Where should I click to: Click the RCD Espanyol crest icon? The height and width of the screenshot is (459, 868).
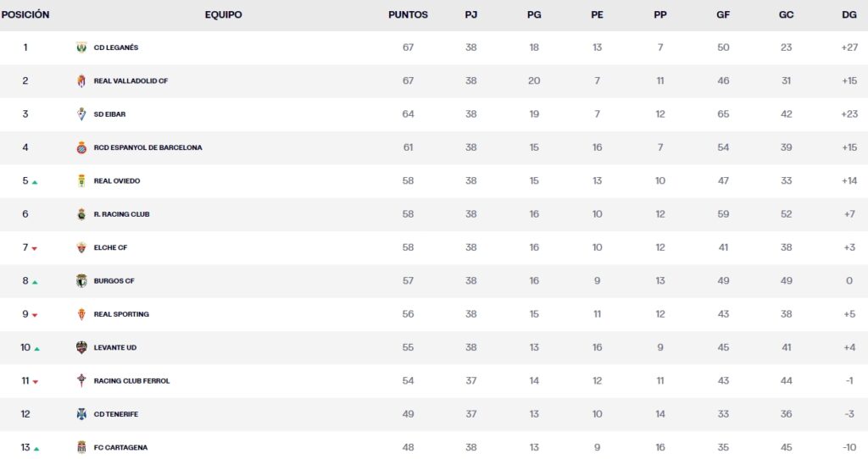coord(81,147)
